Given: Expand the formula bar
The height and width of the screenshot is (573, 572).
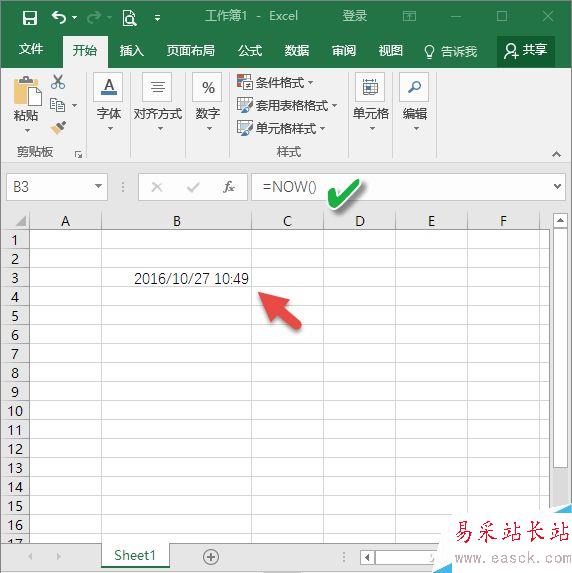Looking at the screenshot, I should click(x=557, y=186).
